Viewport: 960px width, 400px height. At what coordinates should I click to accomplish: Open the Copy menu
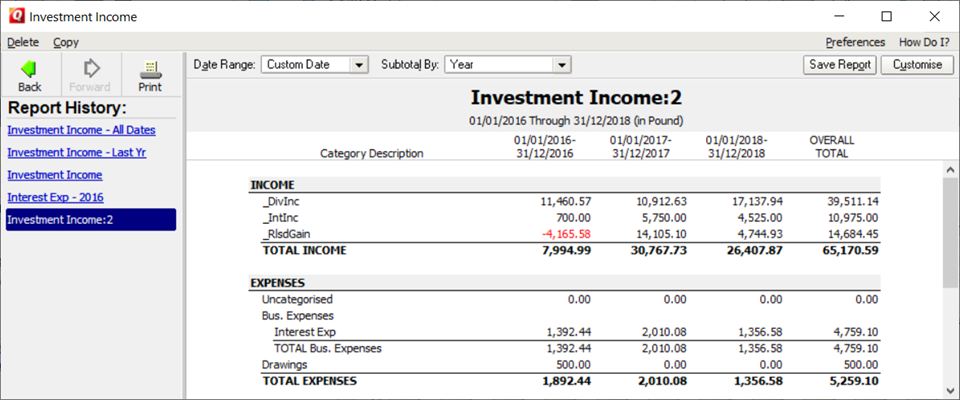pyautogui.click(x=66, y=42)
